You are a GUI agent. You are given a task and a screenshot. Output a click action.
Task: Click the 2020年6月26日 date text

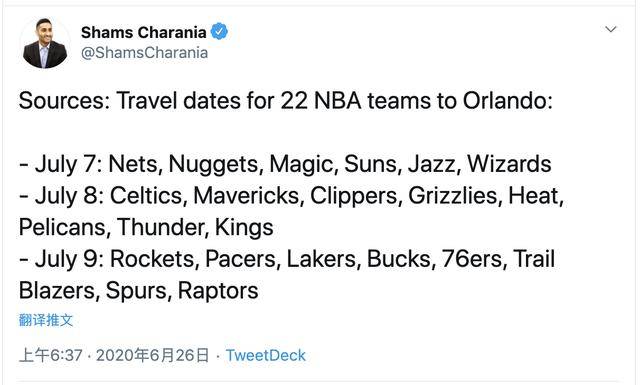pyautogui.click(x=153, y=355)
